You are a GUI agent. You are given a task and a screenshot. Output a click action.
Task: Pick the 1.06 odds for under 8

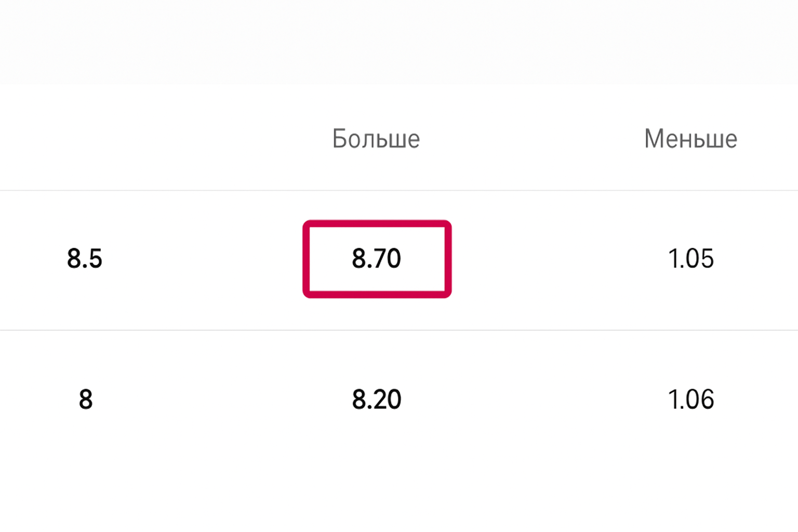[690, 400]
